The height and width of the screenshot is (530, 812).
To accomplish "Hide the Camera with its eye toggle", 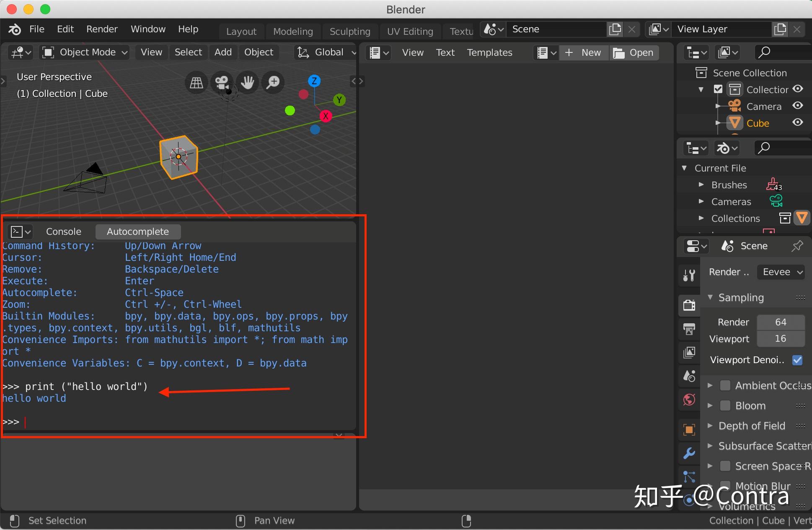I will 797,106.
